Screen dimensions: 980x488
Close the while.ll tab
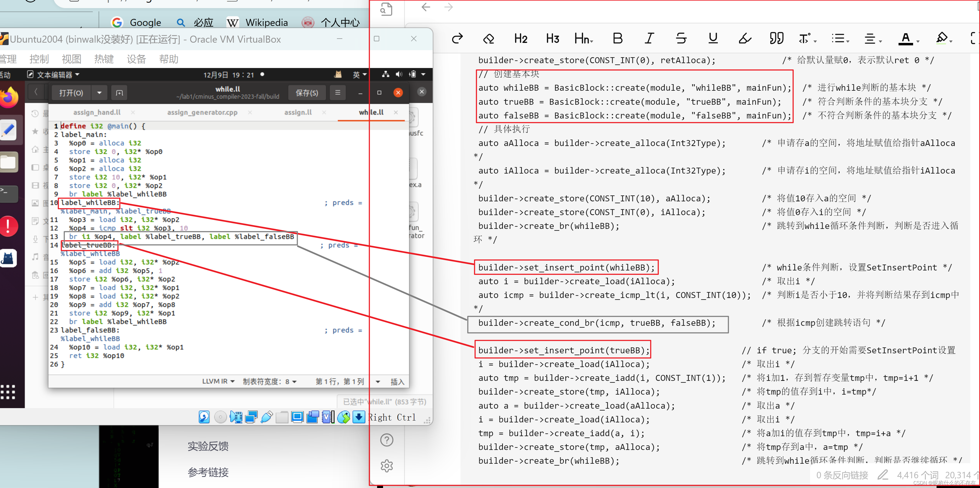(396, 112)
